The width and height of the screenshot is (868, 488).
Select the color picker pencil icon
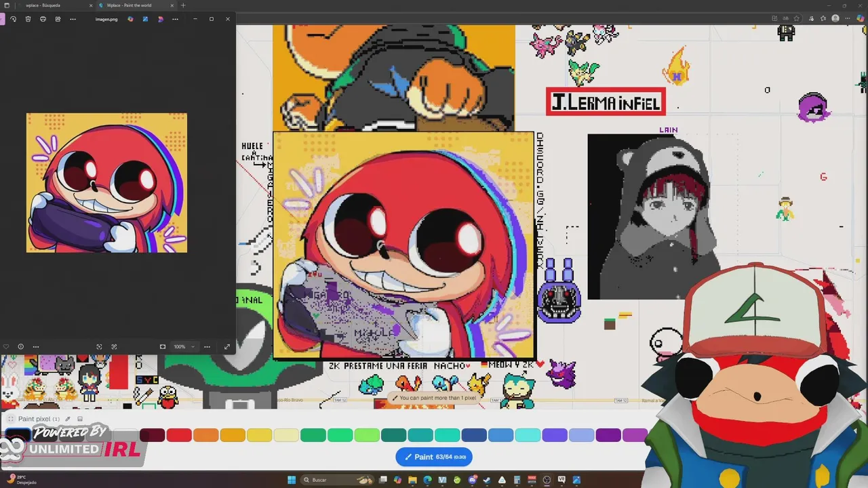[67, 419]
